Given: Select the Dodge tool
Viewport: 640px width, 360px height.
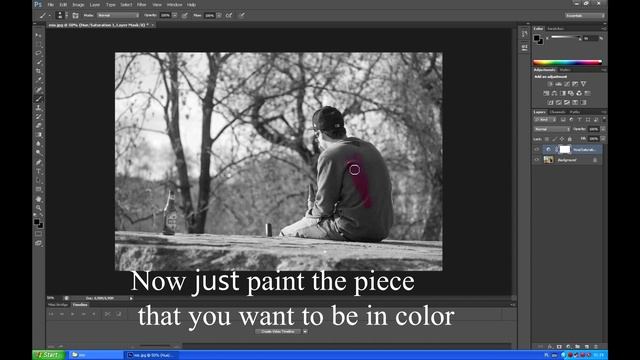Looking at the screenshot, I should (x=38, y=153).
